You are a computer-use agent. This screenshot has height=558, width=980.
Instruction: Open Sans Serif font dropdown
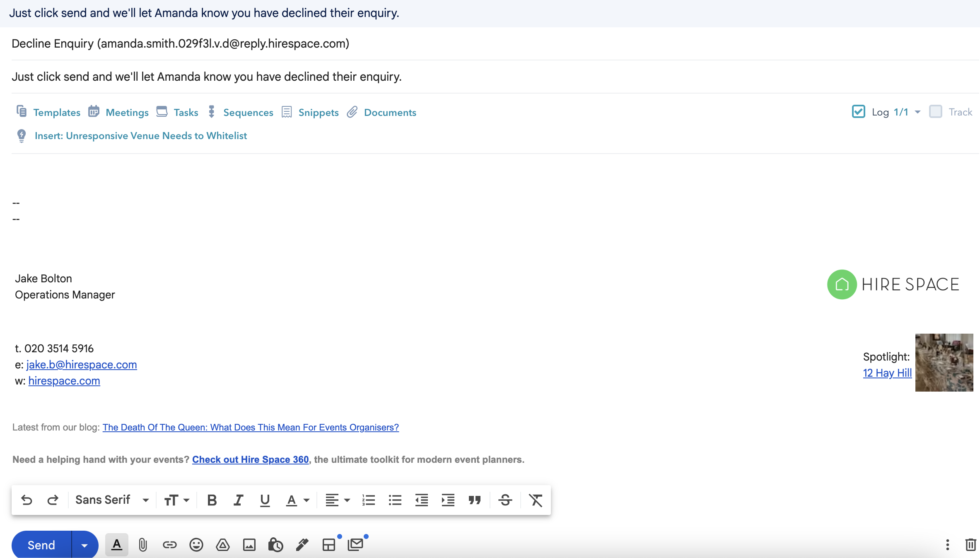point(112,500)
